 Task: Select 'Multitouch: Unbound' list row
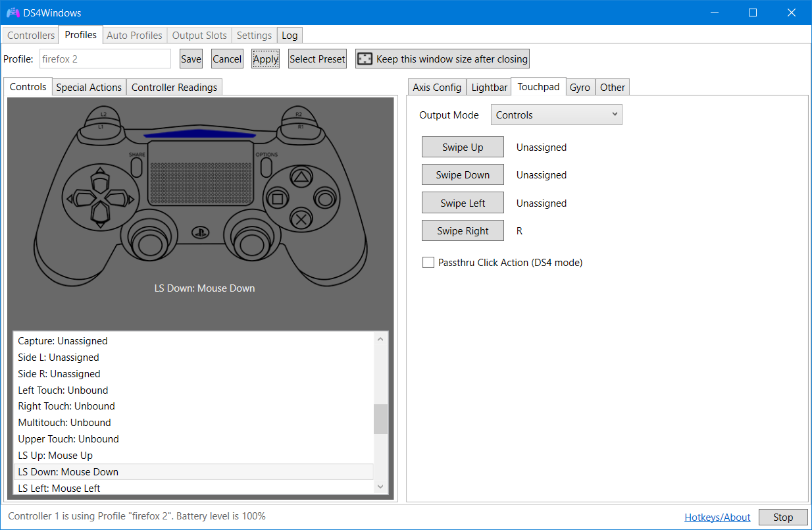[x=193, y=423]
